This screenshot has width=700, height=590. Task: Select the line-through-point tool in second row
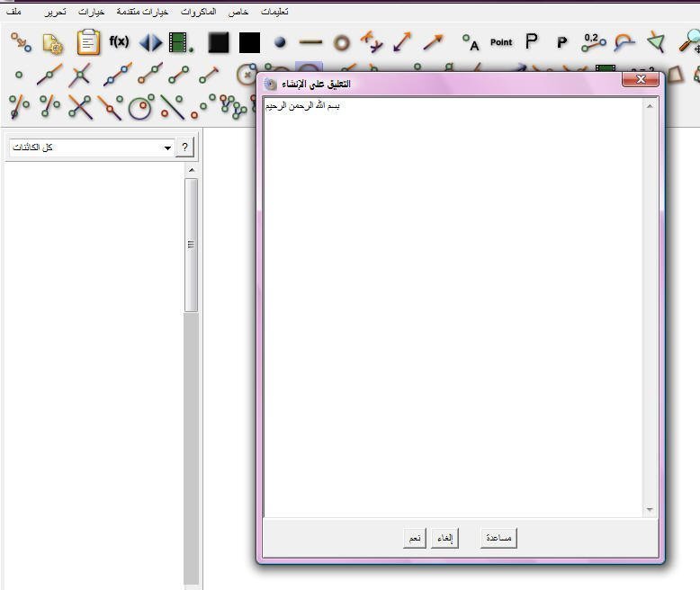[49, 75]
